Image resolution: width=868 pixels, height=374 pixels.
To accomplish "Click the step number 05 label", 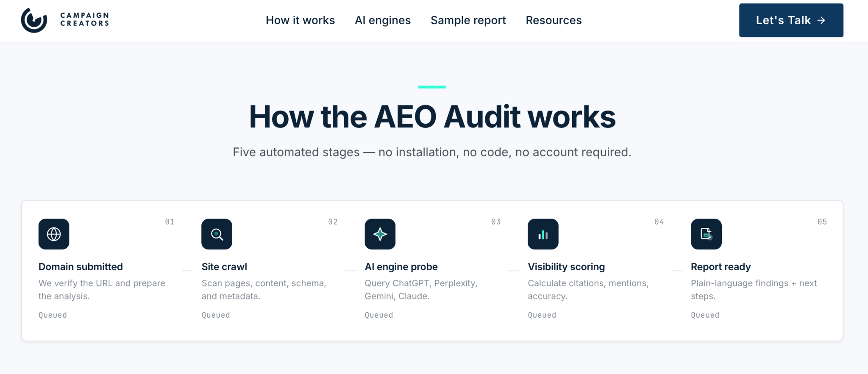I will (822, 222).
